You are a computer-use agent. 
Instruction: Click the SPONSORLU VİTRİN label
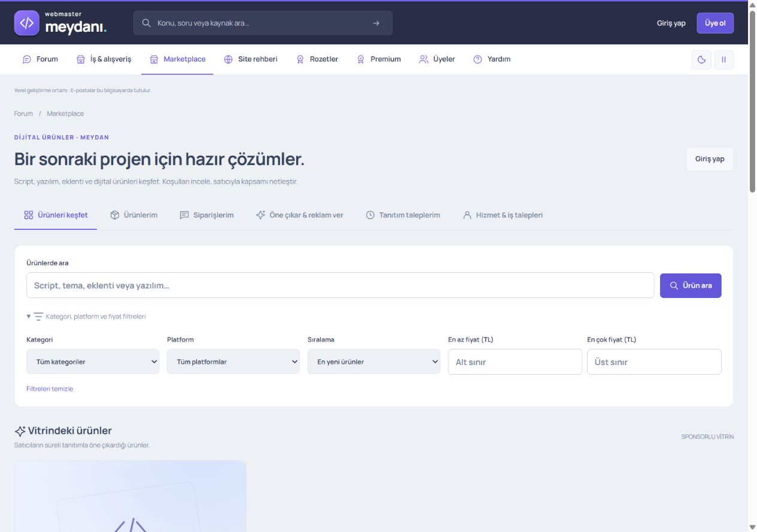point(707,437)
